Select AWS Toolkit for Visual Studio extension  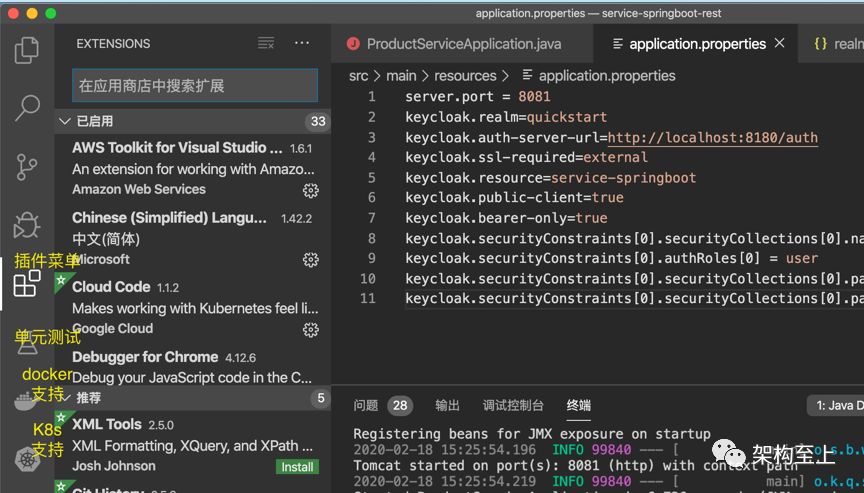(x=193, y=168)
